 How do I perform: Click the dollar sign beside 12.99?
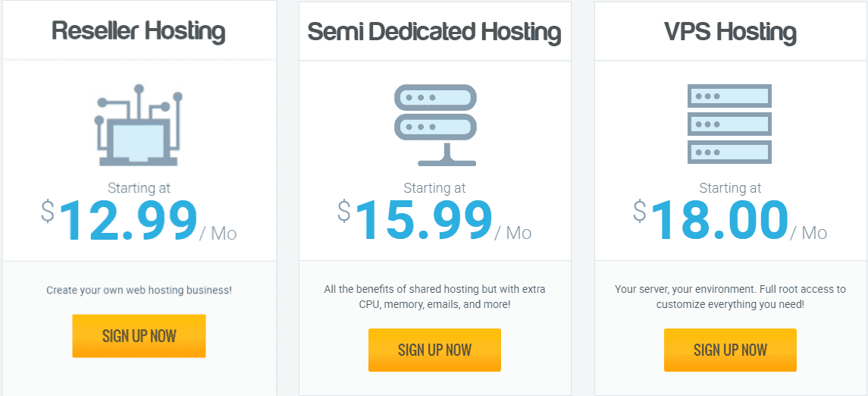(x=49, y=212)
